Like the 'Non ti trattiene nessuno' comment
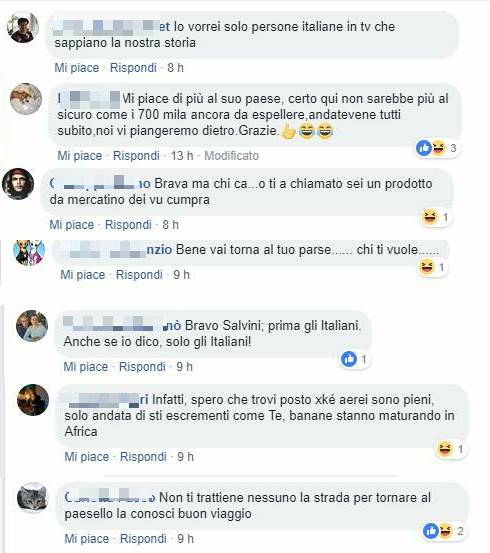 87,539
